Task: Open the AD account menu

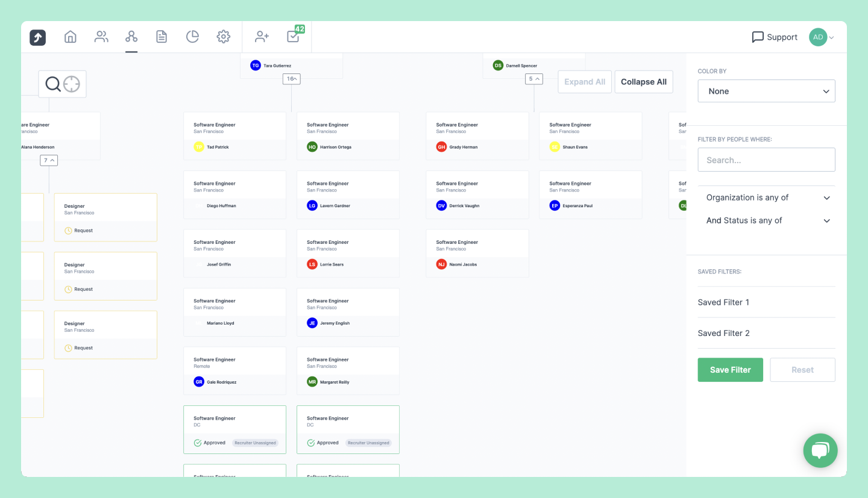Action: (x=821, y=37)
